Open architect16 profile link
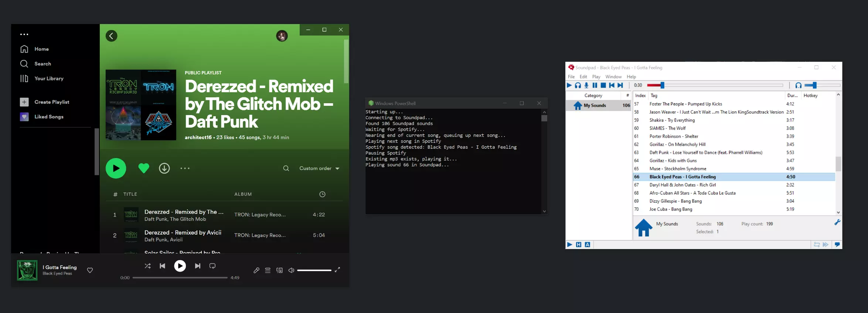Image resolution: width=868 pixels, height=313 pixels. [x=198, y=137]
